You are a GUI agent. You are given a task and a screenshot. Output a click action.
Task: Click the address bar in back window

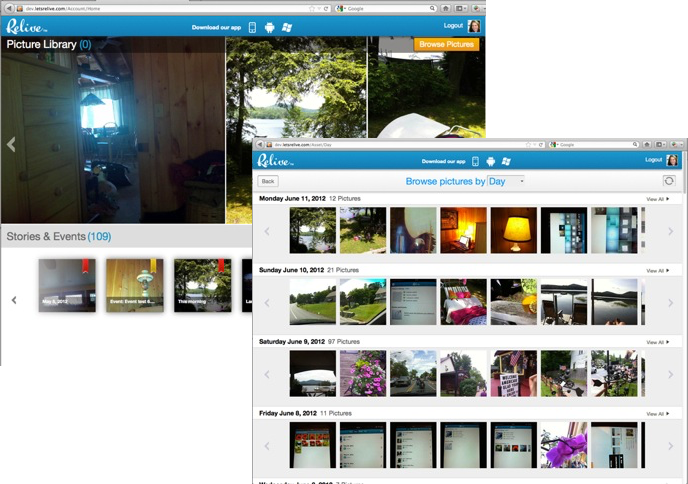click(x=171, y=8)
